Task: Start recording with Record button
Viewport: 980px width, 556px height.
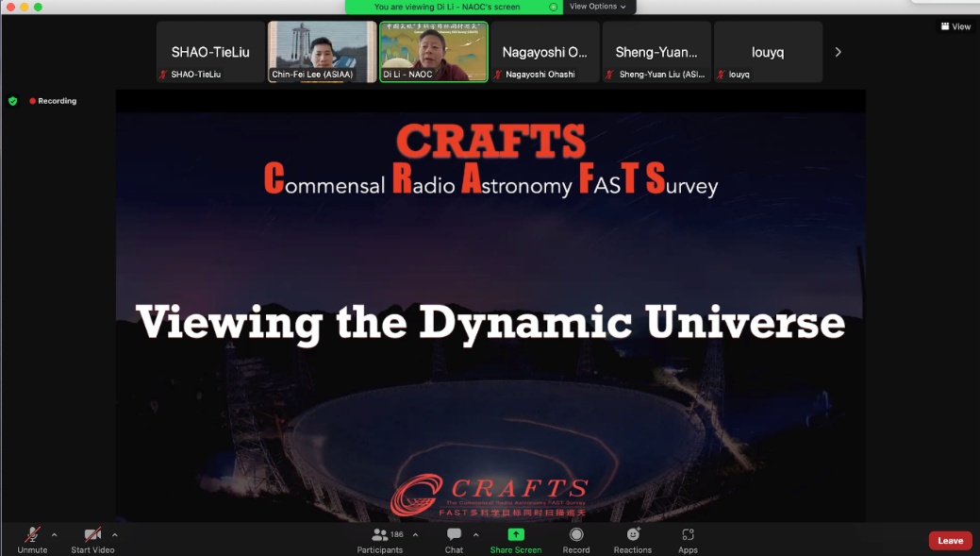Action: (x=576, y=539)
